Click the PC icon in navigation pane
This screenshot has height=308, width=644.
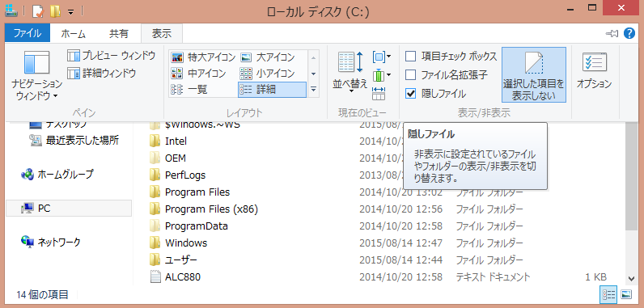pos(28,209)
